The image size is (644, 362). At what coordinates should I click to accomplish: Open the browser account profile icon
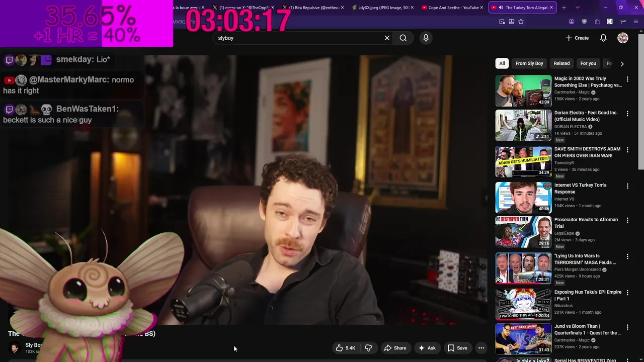click(571, 22)
